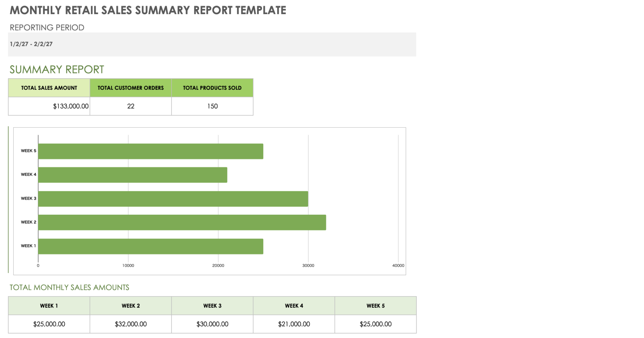Select the TOTAL MONTHLY SALES AMOUNTS heading
Image resolution: width=644 pixels, height=338 pixels.
coord(69,287)
